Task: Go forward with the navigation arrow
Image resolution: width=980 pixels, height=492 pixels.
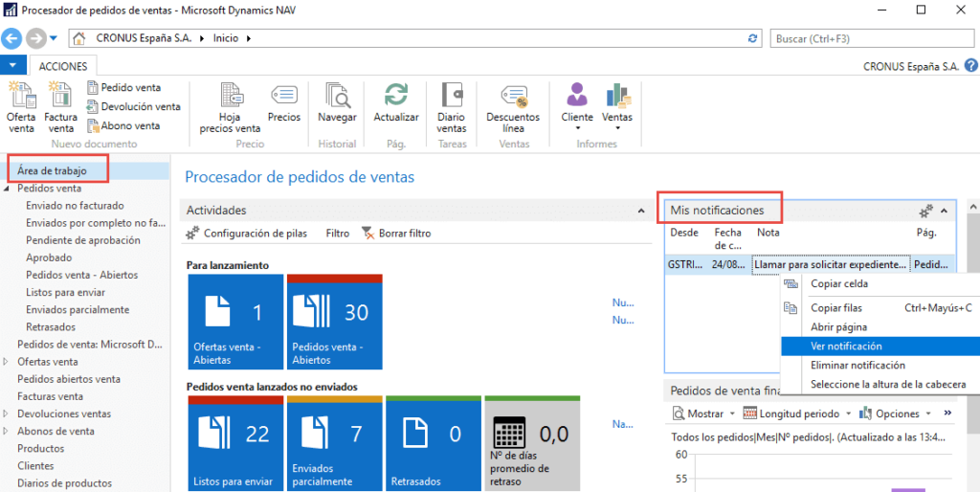Action: pos(36,38)
